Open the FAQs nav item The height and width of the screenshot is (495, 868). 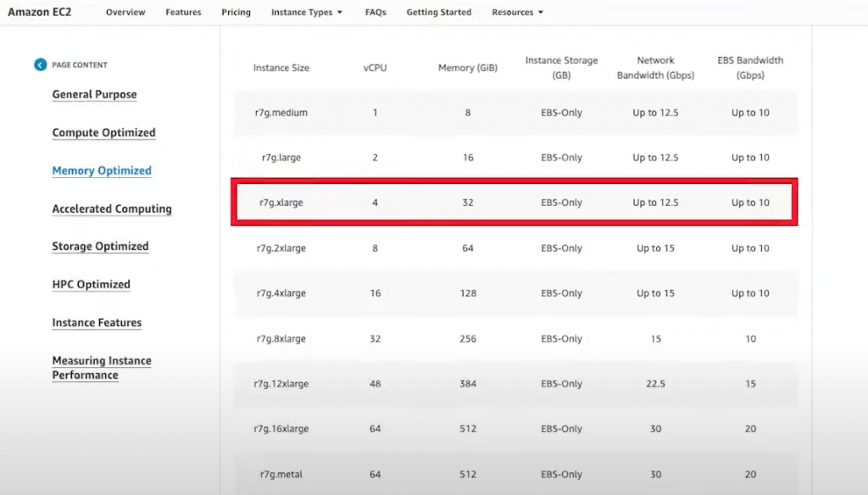376,13
